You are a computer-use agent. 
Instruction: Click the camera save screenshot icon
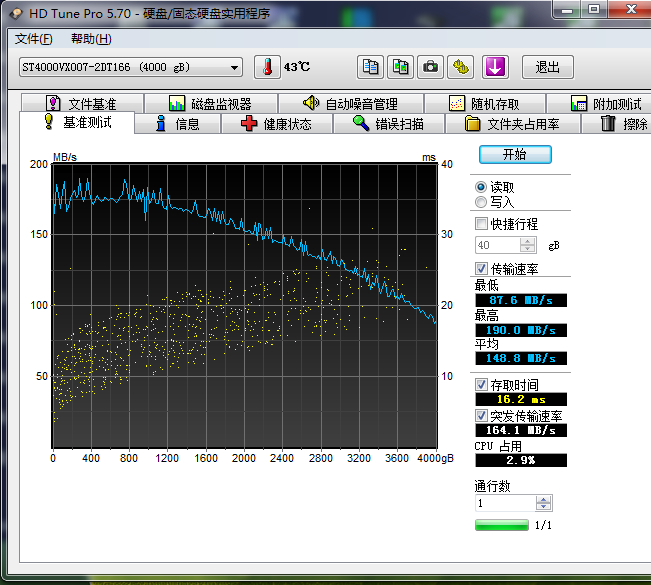click(x=431, y=67)
